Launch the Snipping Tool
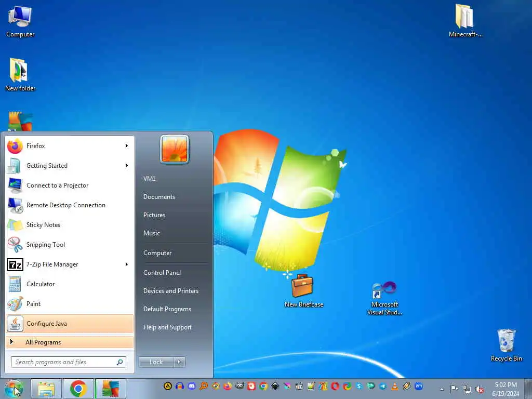 (x=70, y=245)
